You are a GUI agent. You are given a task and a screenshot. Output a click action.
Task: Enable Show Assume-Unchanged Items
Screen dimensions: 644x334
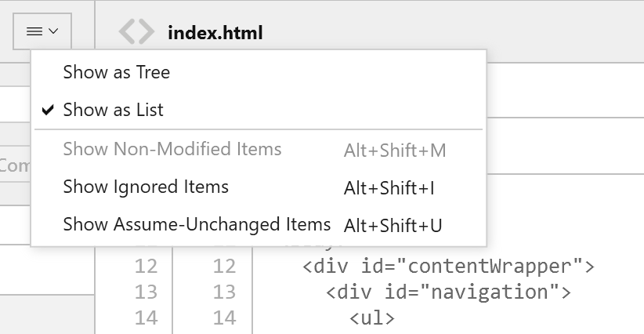(x=197, y=224)
